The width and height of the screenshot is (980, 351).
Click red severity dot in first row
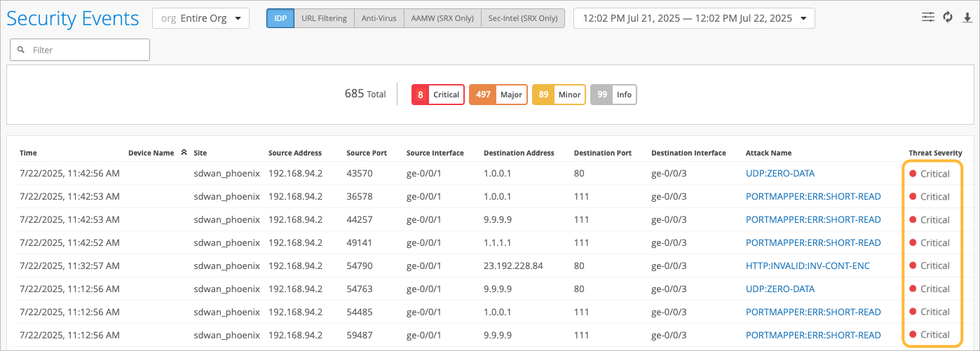[x=913, y=174]
